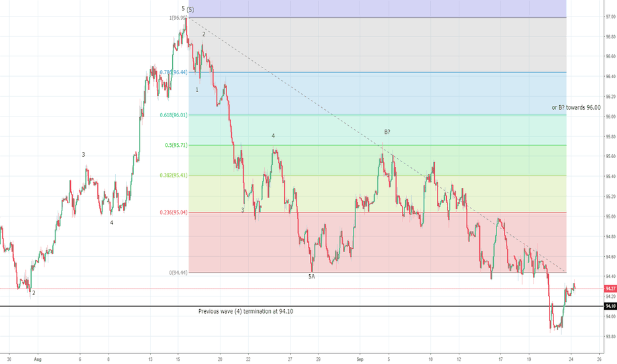Image resolution: width=617 pixels, height=364 pixels.
Task: Click the '29' date axis label
Action: [318, 359]
